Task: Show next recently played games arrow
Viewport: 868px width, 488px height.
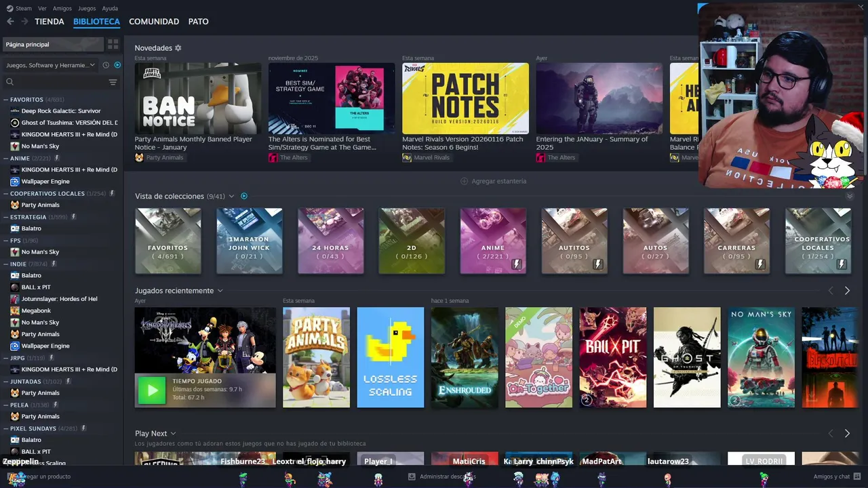Action: (x=847, y=291)
